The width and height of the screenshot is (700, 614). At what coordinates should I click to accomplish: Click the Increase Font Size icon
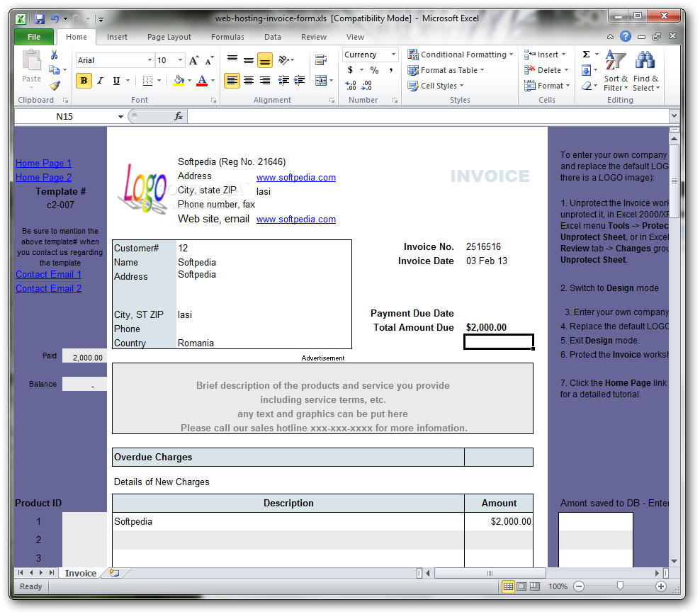(x=193, y=60)
